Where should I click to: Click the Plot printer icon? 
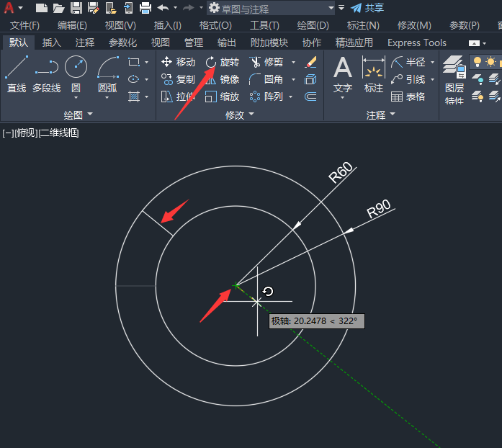(x=145, y=8)
